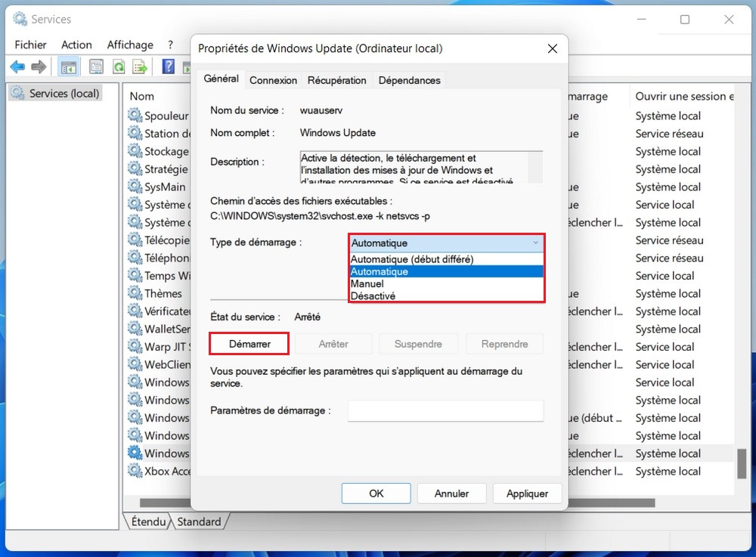Close the Propriétés de Windows Update dialog
The height and width of the screenshot is (557, 756).
click(x=553, y=48)
